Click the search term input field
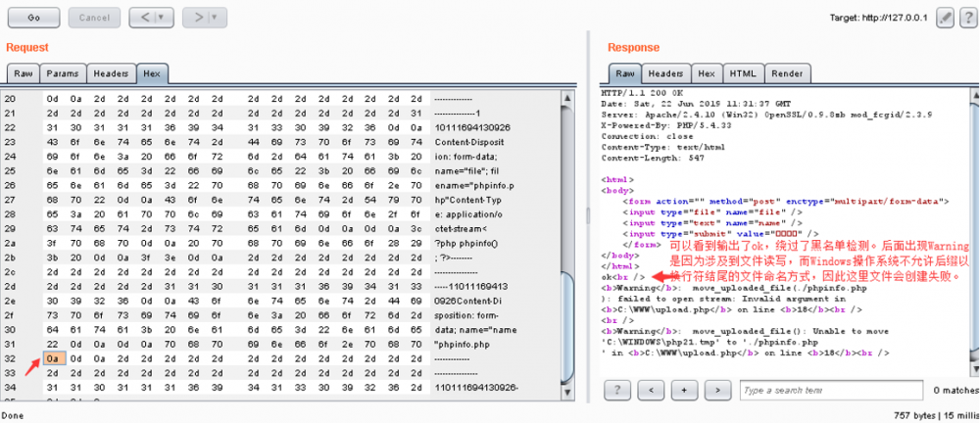The width and height of the screenshot is (980, 423). pos(831,390)
